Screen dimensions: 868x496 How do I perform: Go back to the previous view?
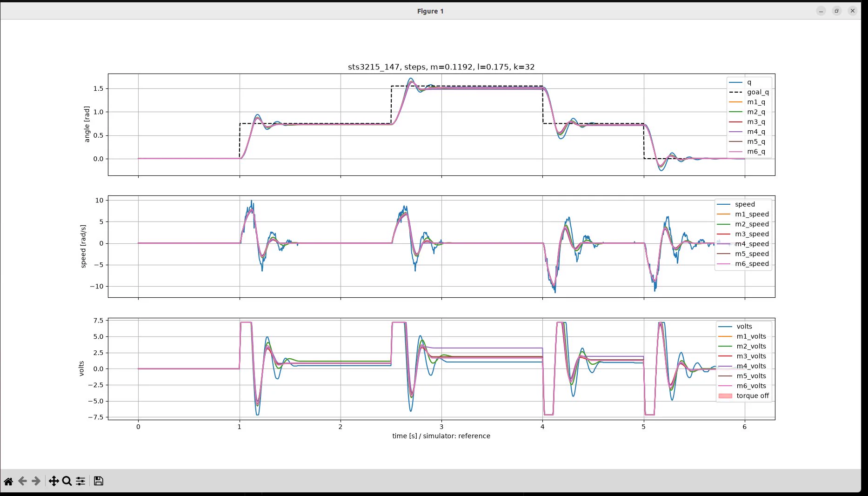[22, 481]
